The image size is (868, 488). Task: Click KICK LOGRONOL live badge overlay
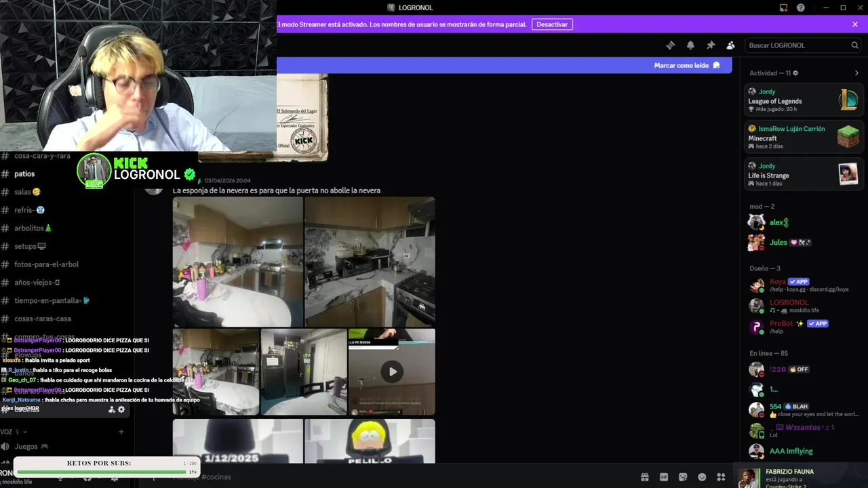point(137,170)
